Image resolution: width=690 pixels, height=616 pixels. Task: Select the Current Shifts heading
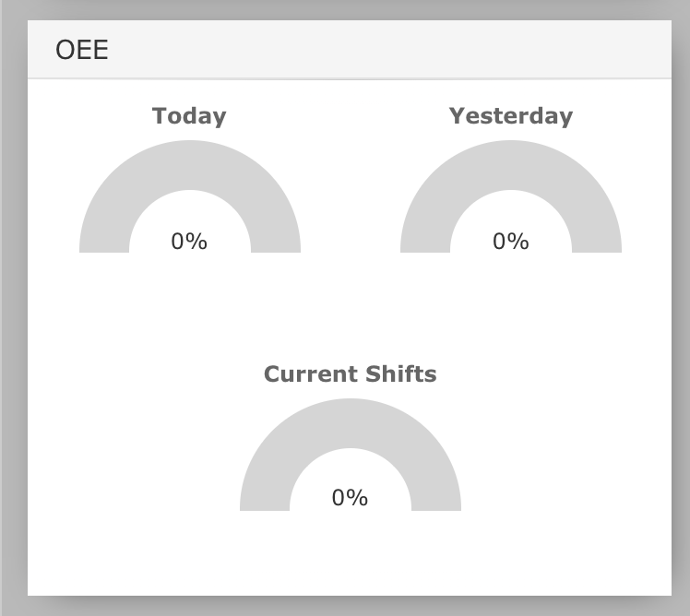tap(351, 374)
